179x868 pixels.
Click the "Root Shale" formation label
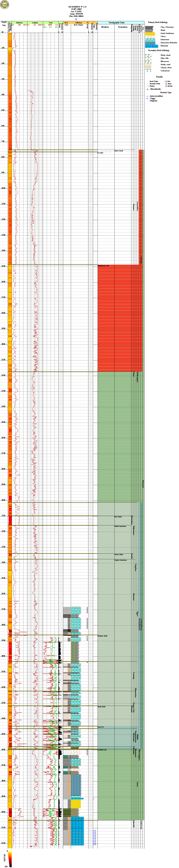(118, 517)
